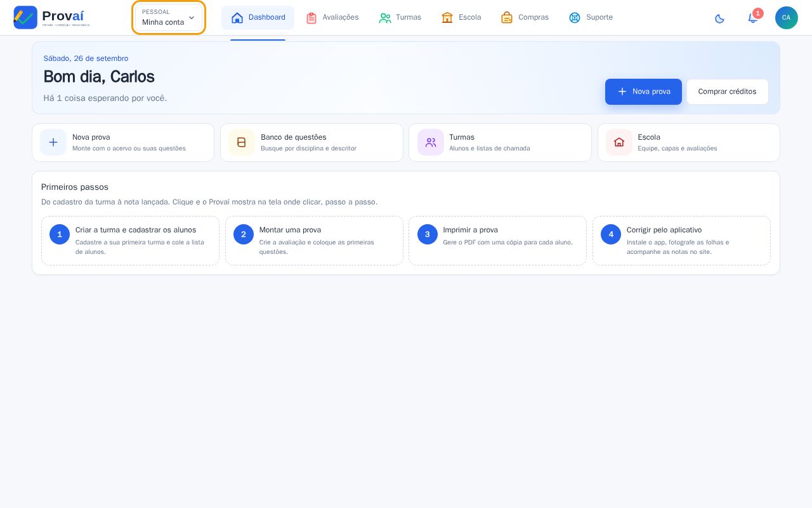The image size is (812, 508).
Task: Click the Provaí logo icon
Action: pyautogui.click(x=25, y=17)
